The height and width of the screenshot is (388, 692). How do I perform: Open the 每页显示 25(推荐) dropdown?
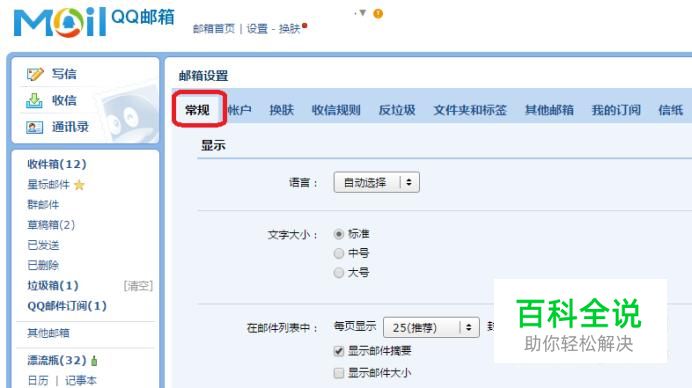pyautogui.click(x=431, y=328)
